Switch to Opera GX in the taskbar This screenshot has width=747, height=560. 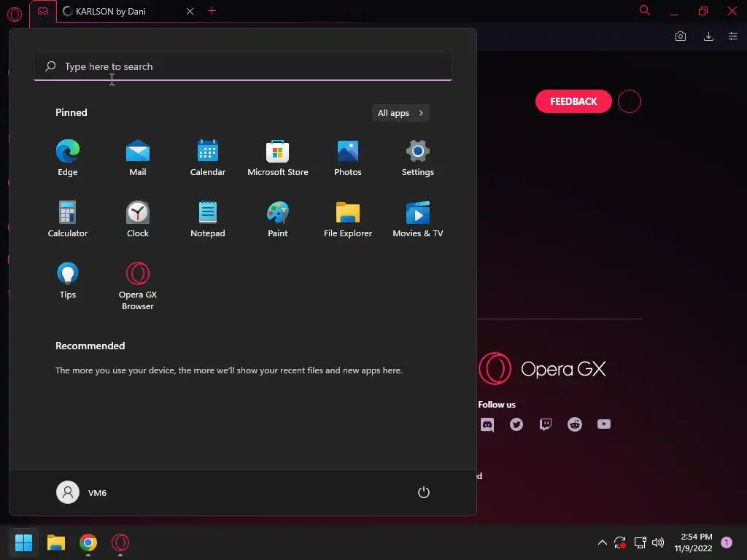point(120,542)
